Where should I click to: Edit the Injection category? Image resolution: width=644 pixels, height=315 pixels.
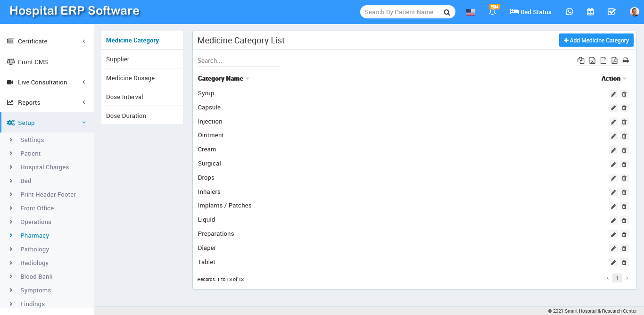tap(613, 122)
